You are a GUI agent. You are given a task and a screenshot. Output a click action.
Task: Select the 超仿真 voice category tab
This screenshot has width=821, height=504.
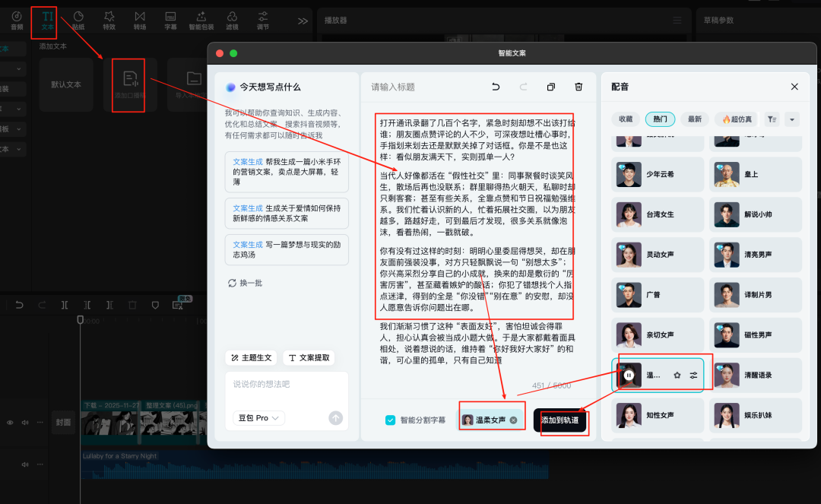coord(736,119)
